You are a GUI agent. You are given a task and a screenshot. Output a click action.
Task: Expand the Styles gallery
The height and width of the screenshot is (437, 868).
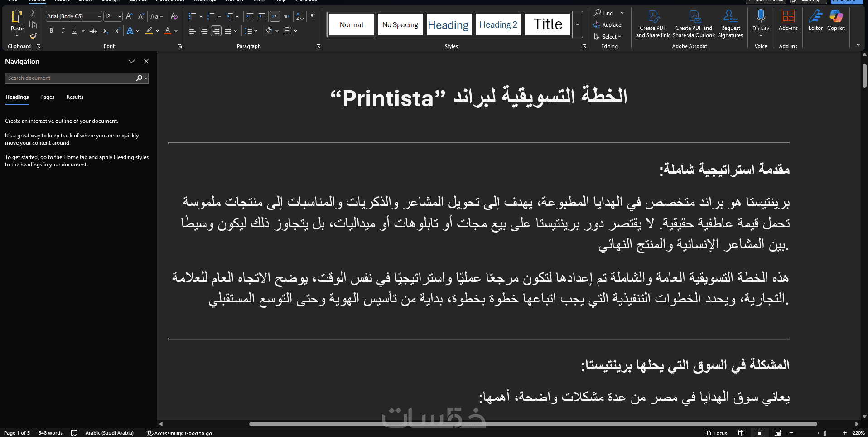tap(577, 24)
